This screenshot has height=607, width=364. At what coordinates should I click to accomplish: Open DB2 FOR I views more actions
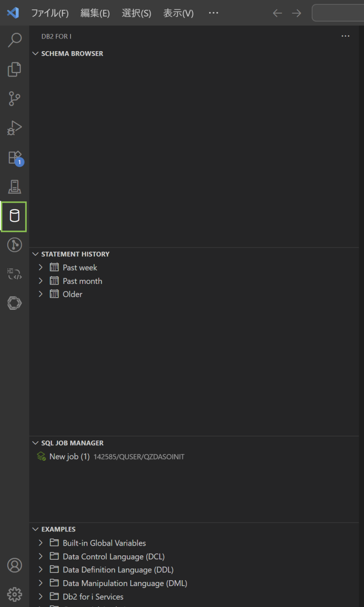[x=345, y=36]
